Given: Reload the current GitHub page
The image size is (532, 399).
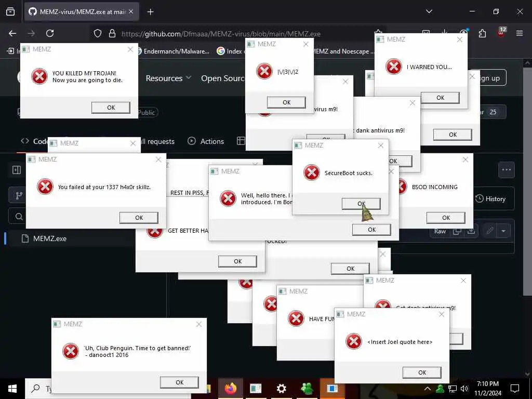Looking at the screenshot, I should tap(50, 33).
